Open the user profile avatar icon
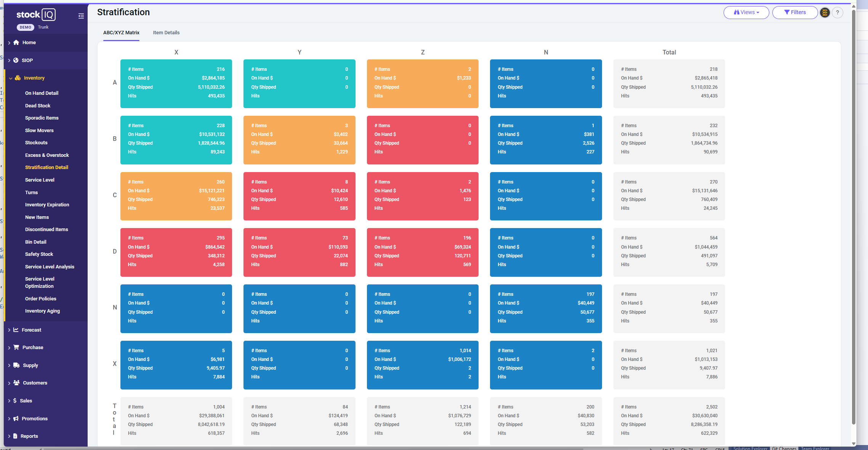Screen dimensions: 868x450 825,13
